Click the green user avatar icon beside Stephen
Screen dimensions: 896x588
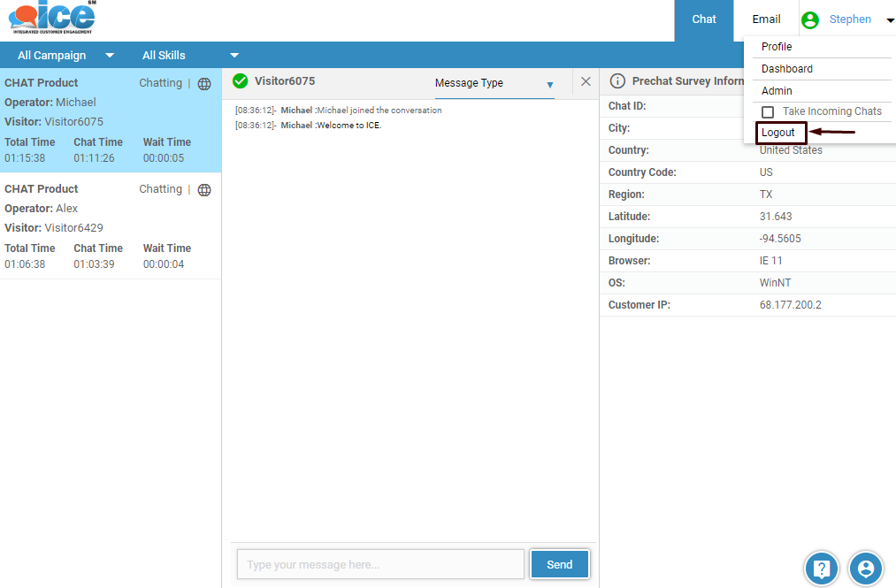tap(809, 19)
